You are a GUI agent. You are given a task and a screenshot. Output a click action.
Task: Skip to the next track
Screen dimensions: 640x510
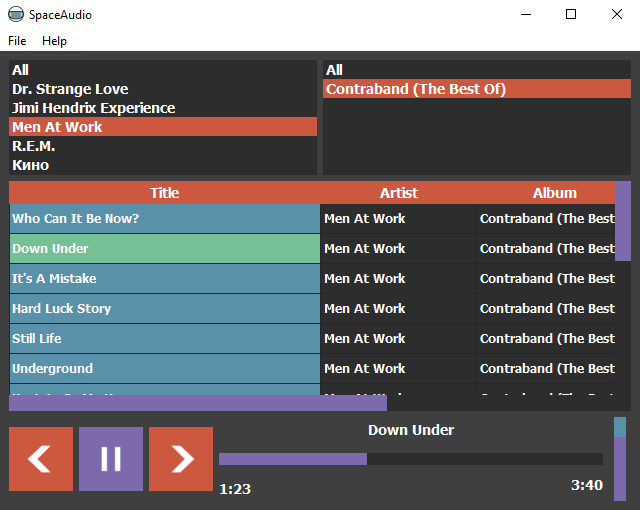point(181,459)
